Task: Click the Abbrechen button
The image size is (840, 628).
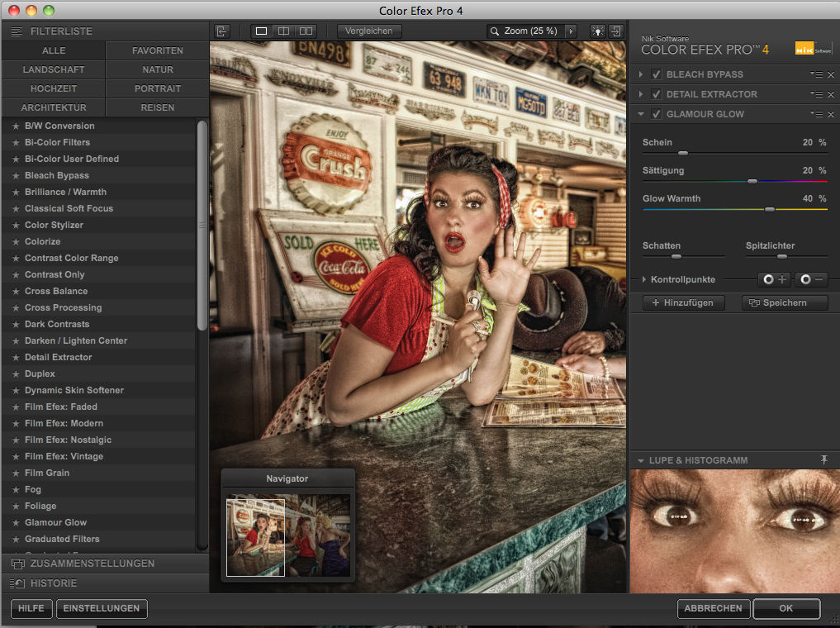Action: pos(714,608)
